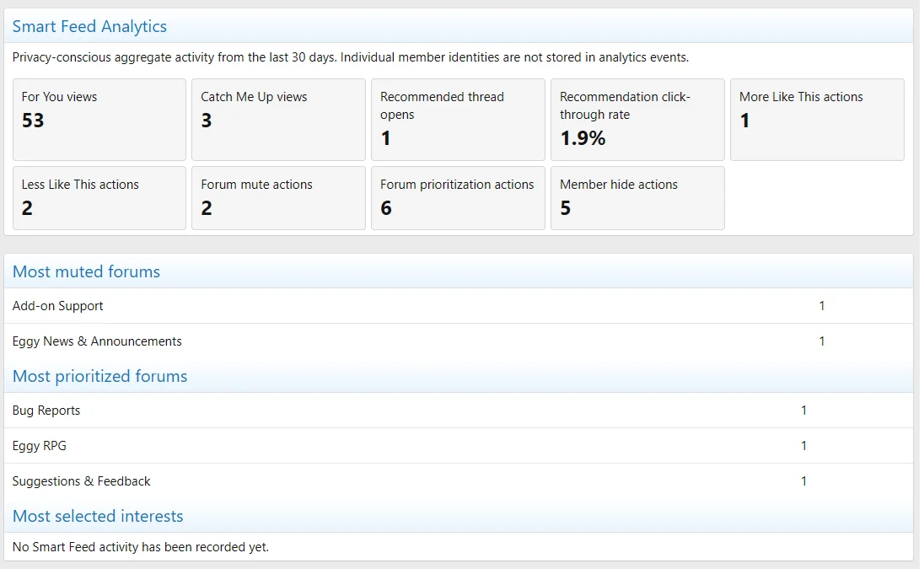The image size is (924, 569).
Task: Click the Less Like This actions card
Action: 99,198
